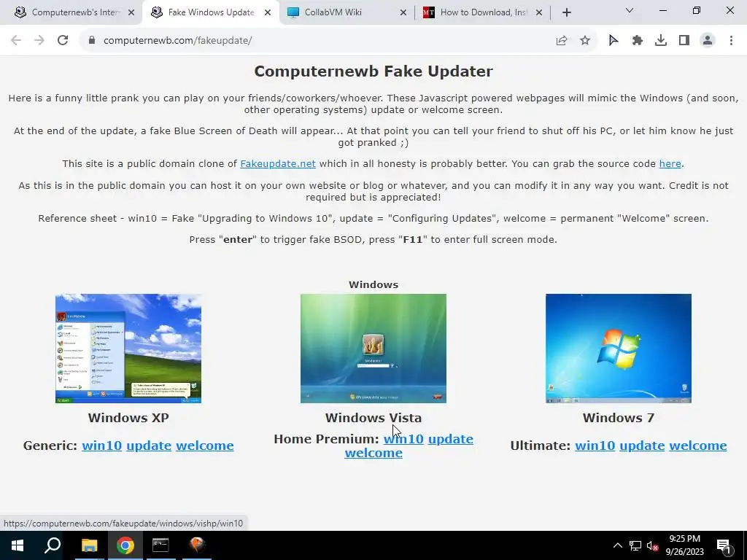Open taskbar Search magnifier
This screenshot has width=747, height=560.
(53, 545)
